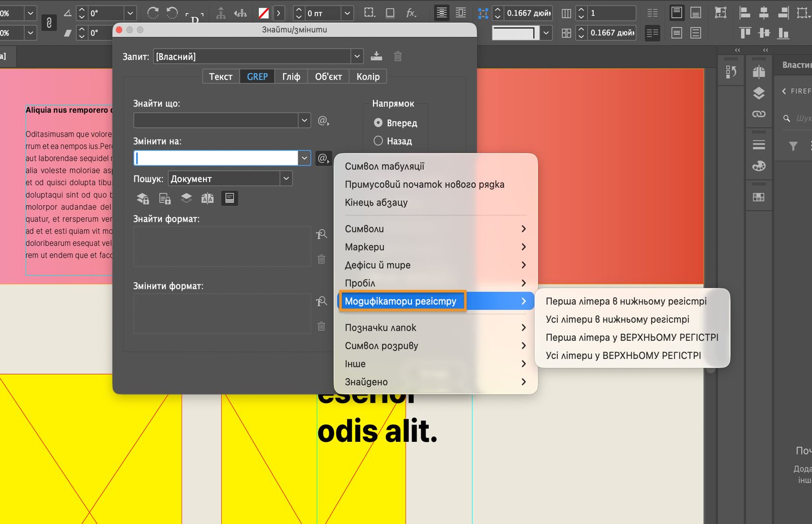Toggle the include hidden layers search option
812x524 pixels.
click(x=186, y=198)
